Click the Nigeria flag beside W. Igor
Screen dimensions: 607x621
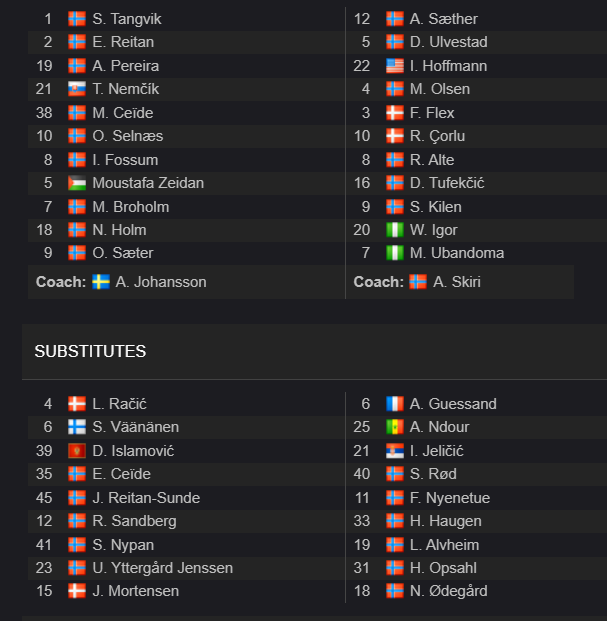[x=395, y=230]
